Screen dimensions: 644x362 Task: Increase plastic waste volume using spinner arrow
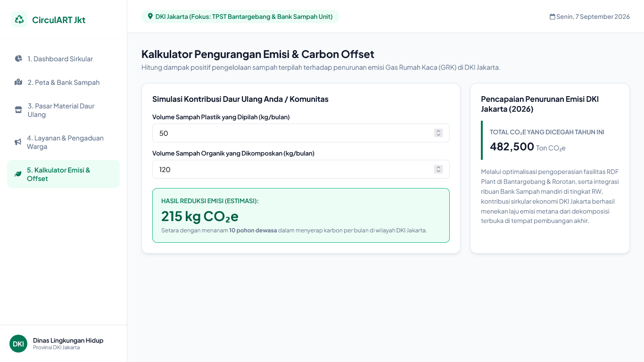click(438, 131)
